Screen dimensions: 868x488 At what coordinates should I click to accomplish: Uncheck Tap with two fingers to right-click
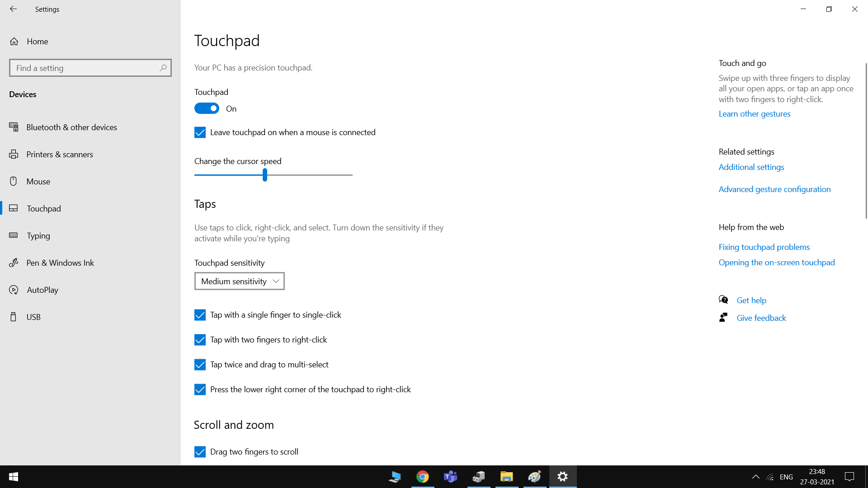(x=200, y=340)
